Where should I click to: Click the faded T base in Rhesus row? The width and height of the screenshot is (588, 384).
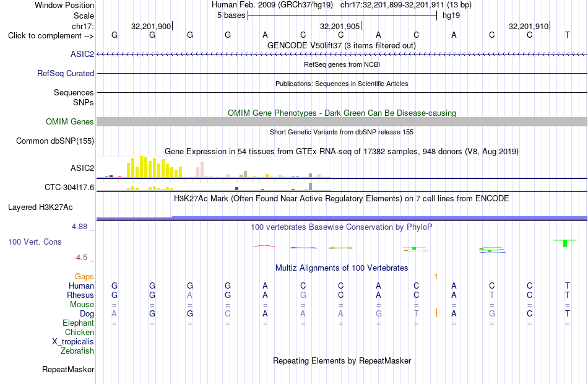pos(491,295)
